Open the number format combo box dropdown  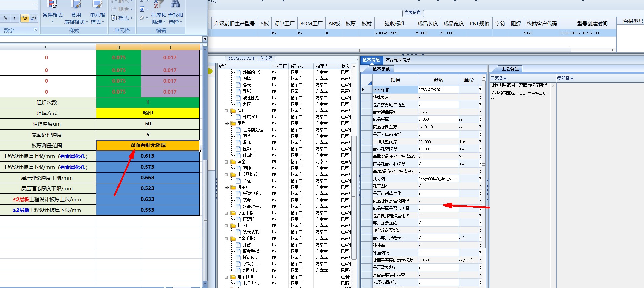(x=35, y=5)
